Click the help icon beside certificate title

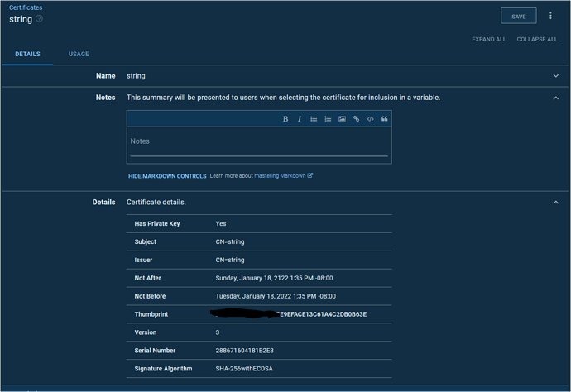pyautogui.click(x=40, y=19)
